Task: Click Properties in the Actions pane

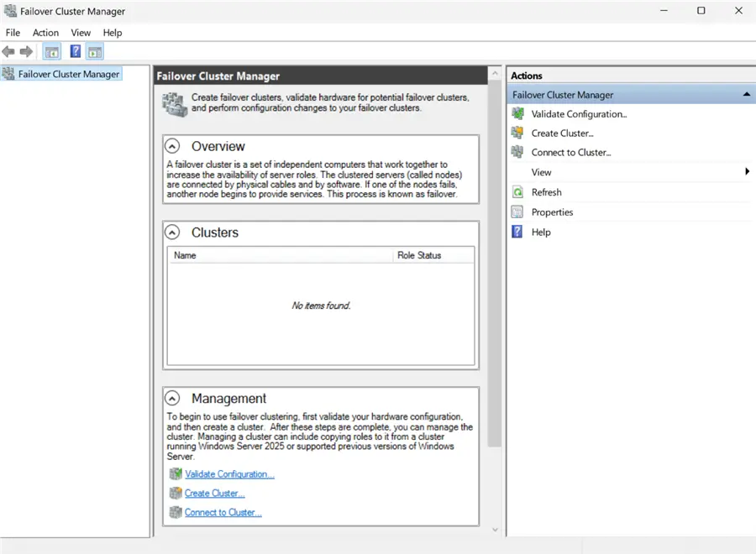Action: pos(552,212)
